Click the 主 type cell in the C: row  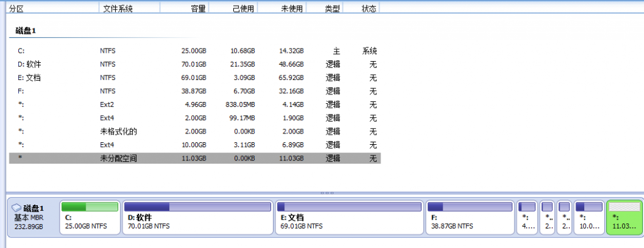coord(336,51)
